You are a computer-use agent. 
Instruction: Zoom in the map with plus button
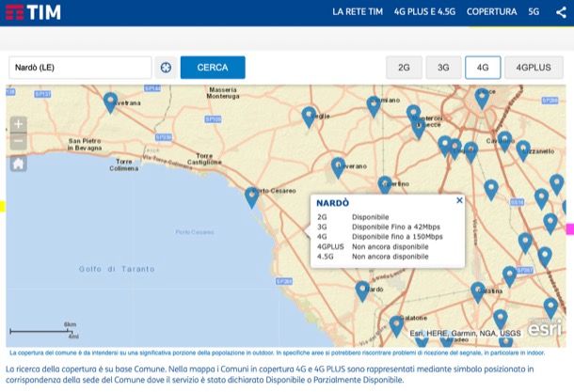(18, 124)
